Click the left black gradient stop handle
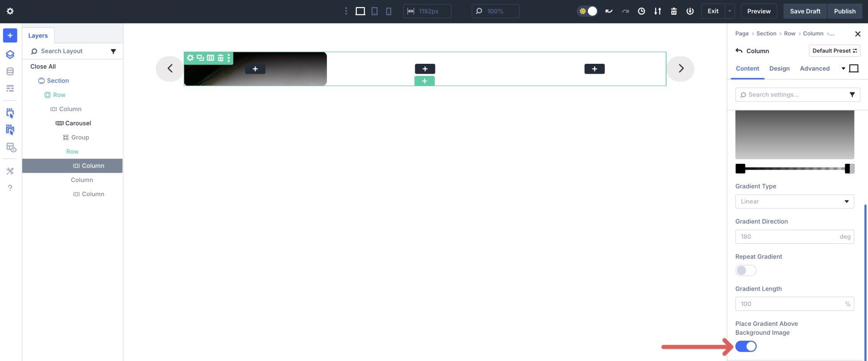The image size is (868, 361). [x=740, y=169]
